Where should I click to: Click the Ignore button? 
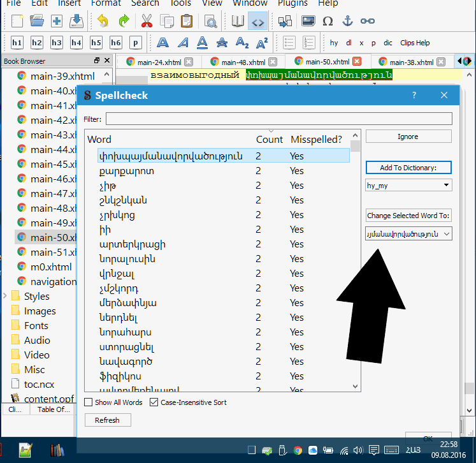click(x=408, y=136)
